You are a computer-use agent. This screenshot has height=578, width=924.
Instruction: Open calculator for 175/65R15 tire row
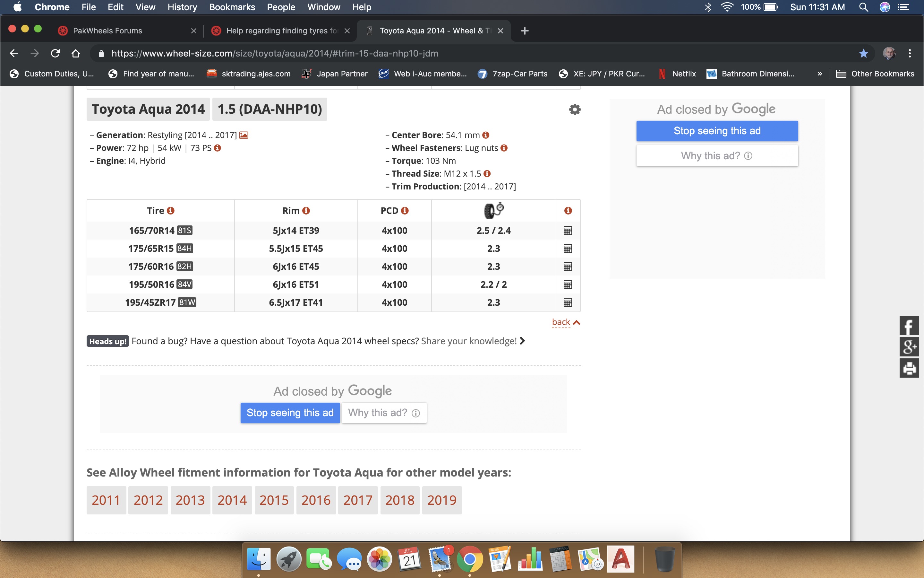pos(568,249)
